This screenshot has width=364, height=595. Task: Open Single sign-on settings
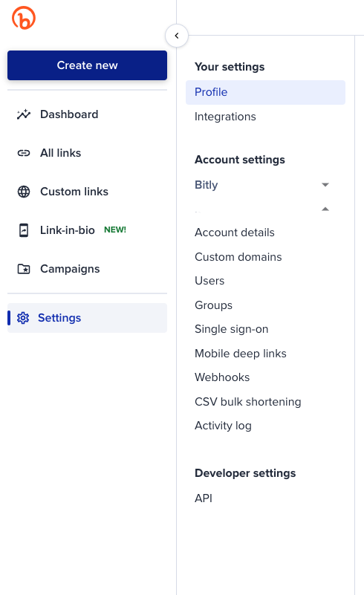click(x=232, y=329)
